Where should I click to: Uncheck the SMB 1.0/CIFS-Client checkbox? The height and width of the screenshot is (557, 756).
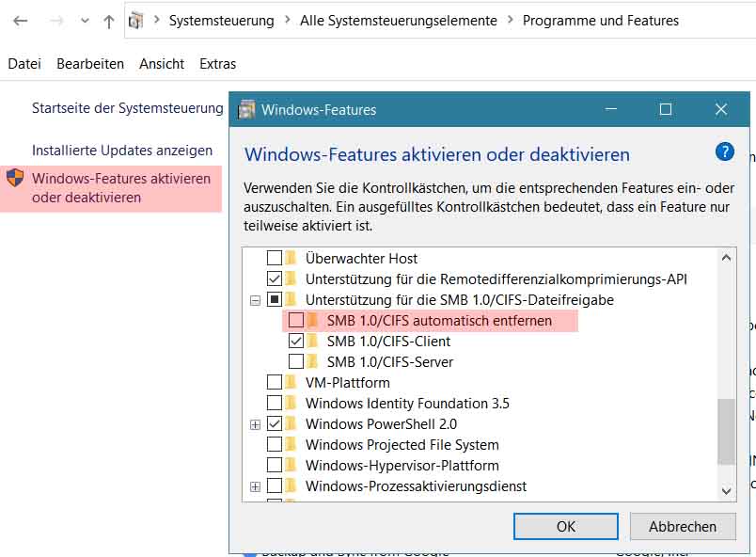click(296, 341)
